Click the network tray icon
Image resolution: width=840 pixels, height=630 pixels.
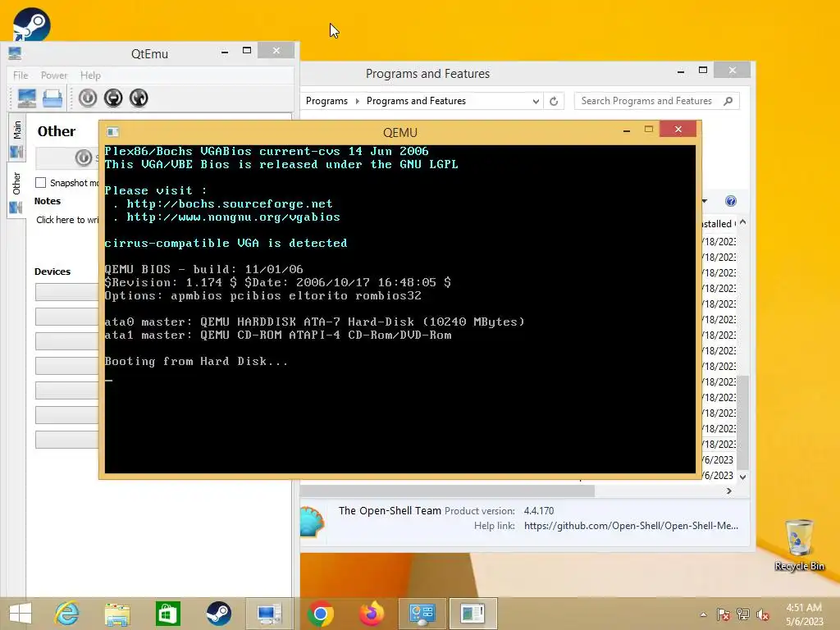(x=743, y=614)
